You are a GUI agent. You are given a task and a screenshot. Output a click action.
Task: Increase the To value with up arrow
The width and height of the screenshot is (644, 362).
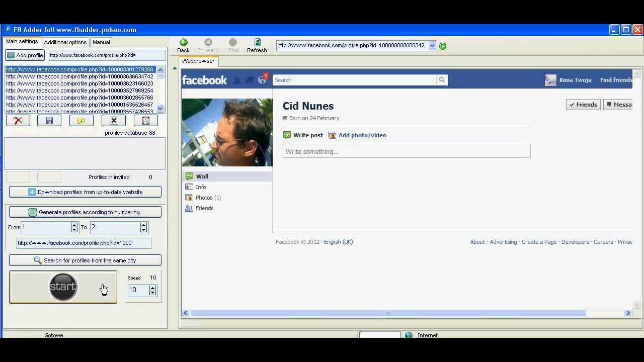[144, 225]
